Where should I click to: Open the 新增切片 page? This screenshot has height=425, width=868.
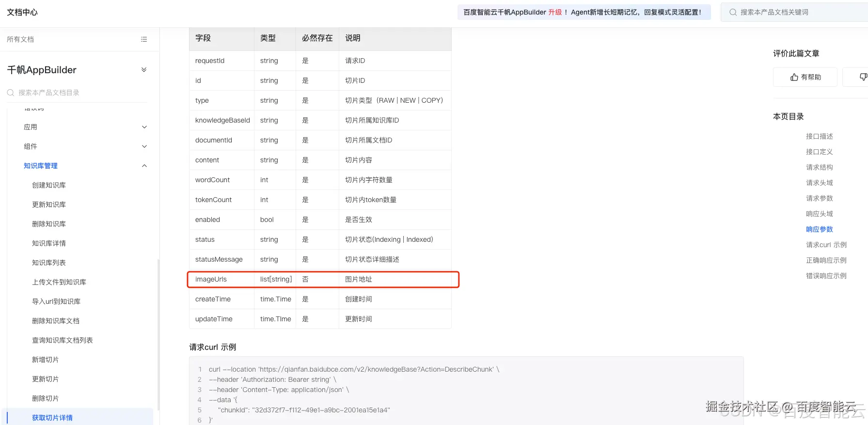(x=46, y=360)
